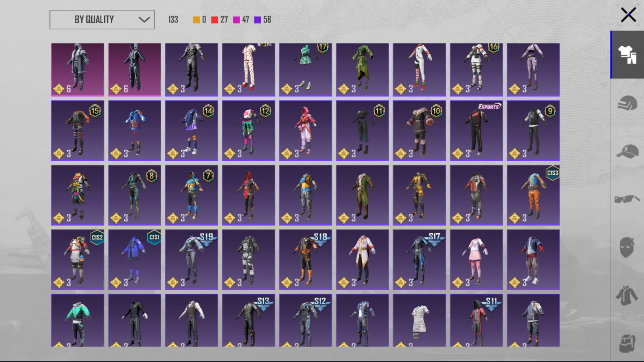This screenshot has width=644, height=362.
Task: Select the S19 season outfit
Action: [192, 260]
